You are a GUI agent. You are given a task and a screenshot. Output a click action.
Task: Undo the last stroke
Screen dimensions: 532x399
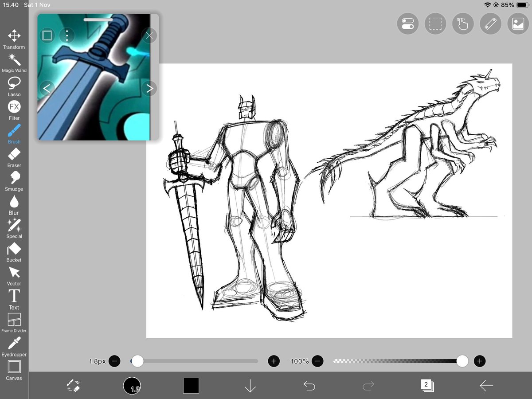click(309, 386)
